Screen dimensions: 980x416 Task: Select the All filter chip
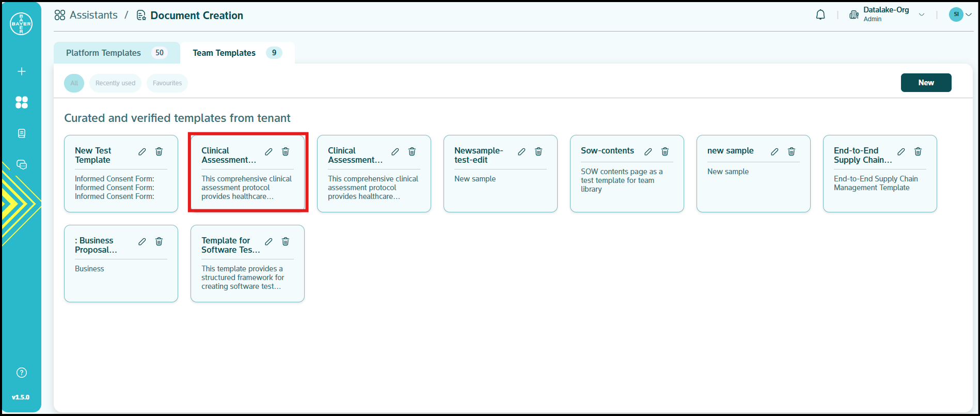[x=74, y=83]
